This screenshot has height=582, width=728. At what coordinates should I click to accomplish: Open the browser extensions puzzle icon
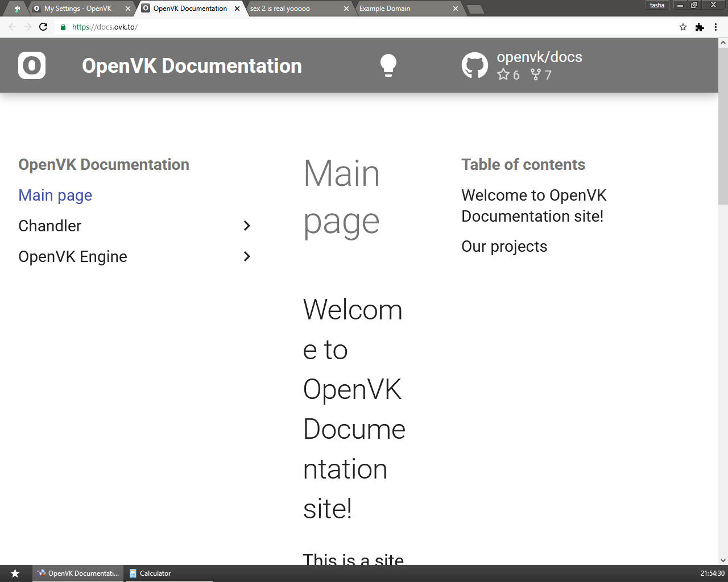point(700,27)
